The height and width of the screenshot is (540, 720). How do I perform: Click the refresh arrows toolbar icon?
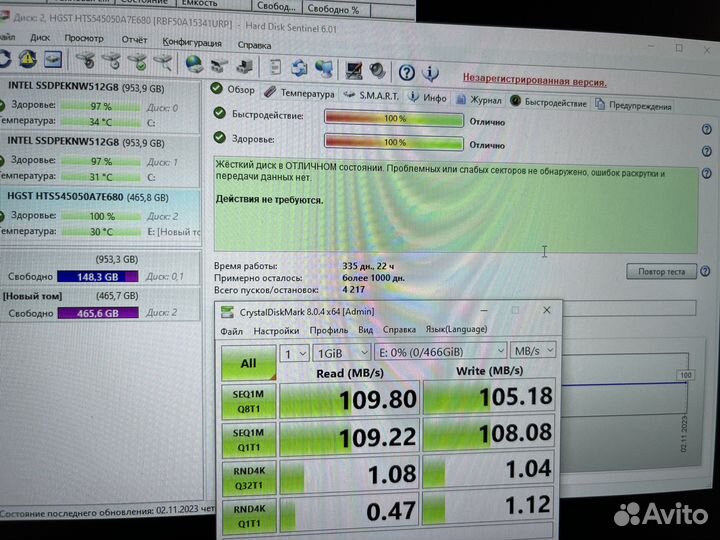pyautogui.click(x=4, y=59)
